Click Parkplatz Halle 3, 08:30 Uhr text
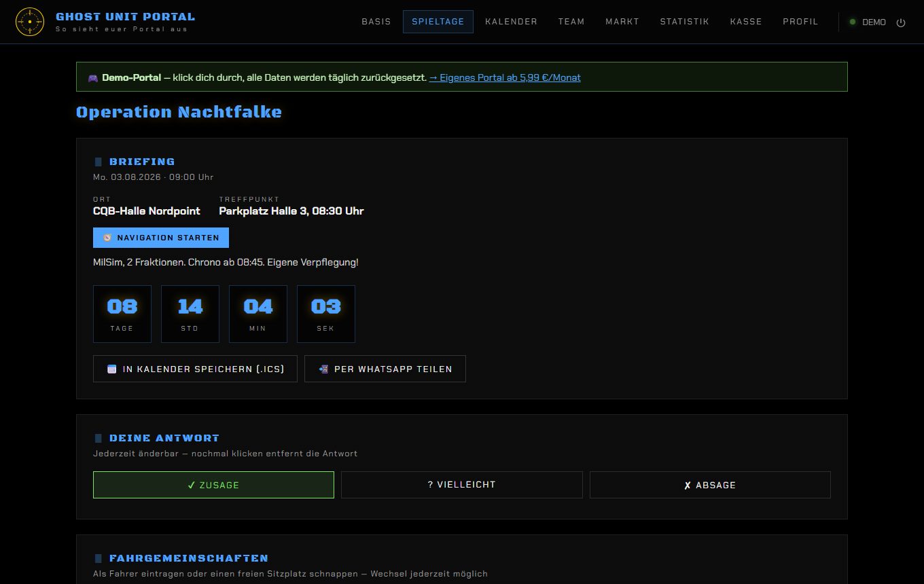924x584 pixels. coord(291,211)
